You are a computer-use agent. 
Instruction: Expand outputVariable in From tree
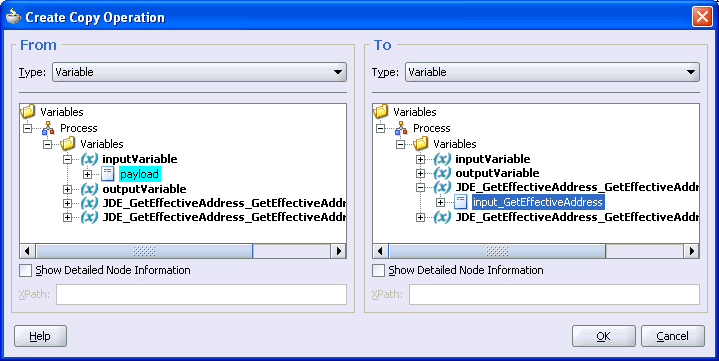click(68, 189)
